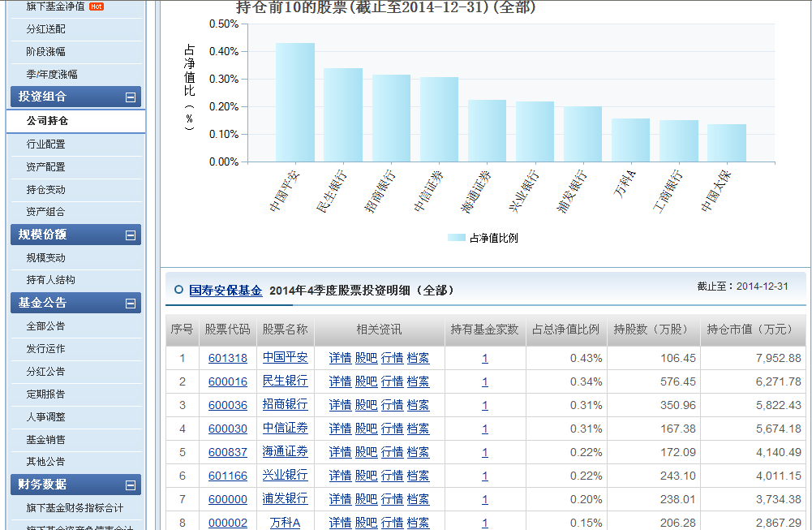Open 资产配置 sidebar item
Viewport: 812px width, 530px height.
coord(45,167)
